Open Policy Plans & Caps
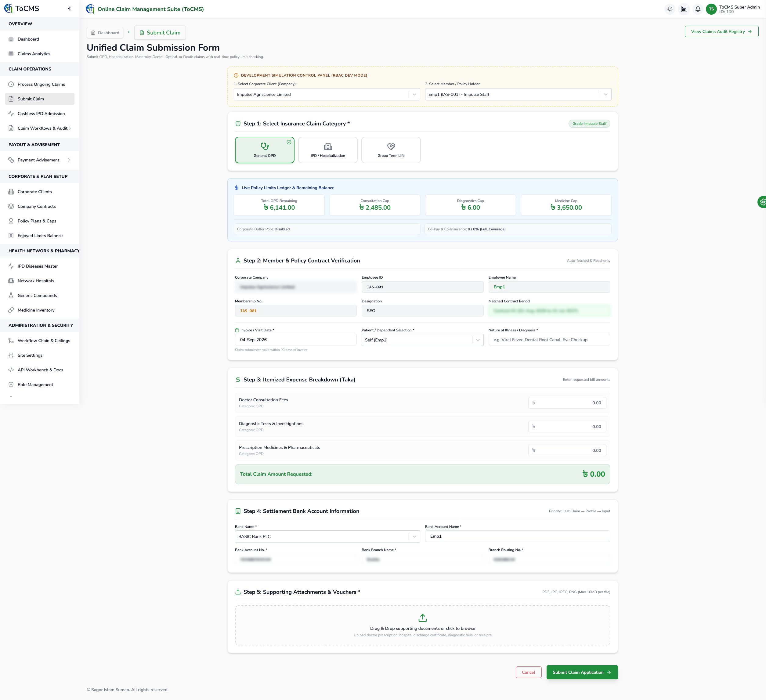 click(x=39, y=221)
